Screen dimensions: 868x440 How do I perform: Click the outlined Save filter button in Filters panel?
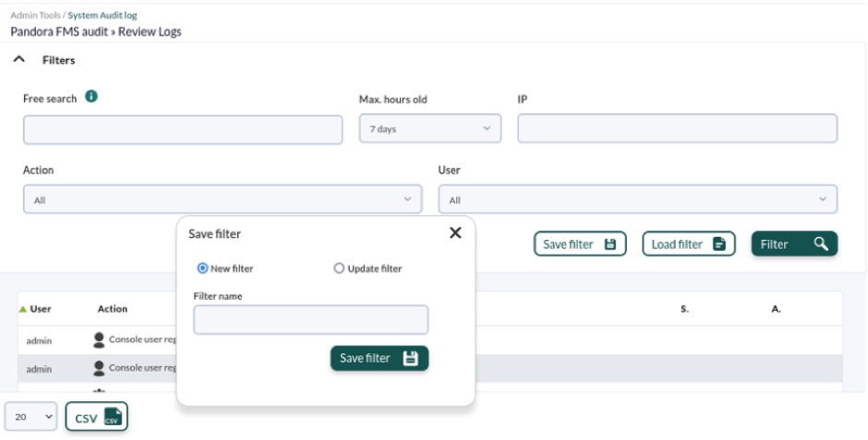pos(580,244)
